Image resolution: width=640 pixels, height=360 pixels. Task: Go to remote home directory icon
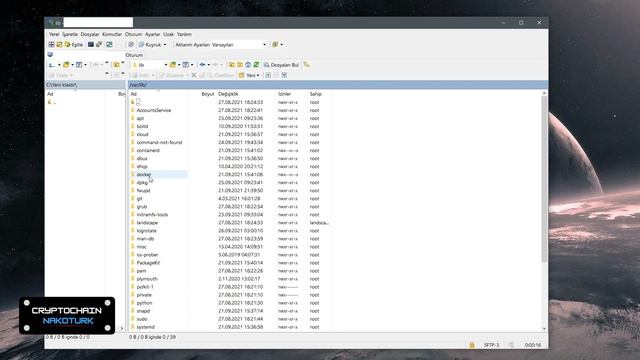click(248, 65)
